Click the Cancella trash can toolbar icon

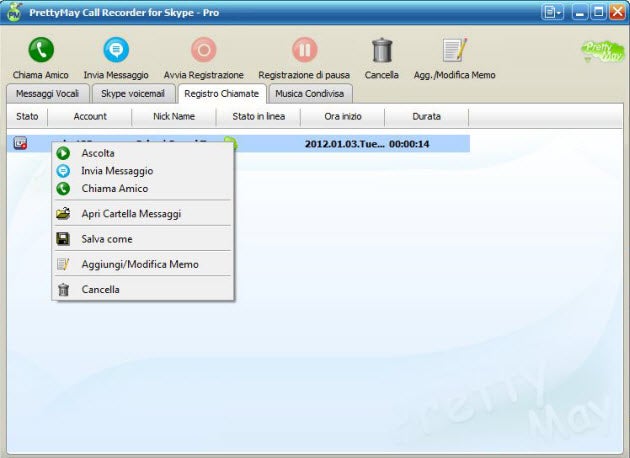382,50
